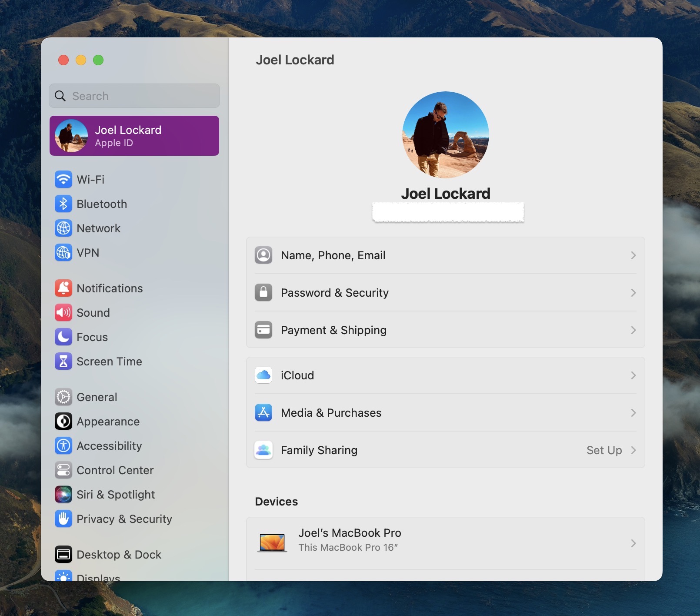Image resolution: width=700 pixels, height=616 pixels.
Task: Expand Media & Purchases chevron
Action: point(633,413)
